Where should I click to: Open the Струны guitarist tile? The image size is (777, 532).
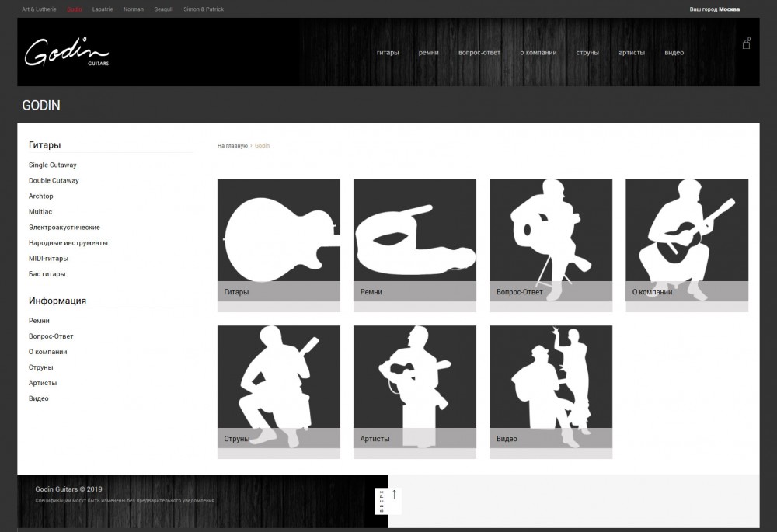[x=278, y=392]
